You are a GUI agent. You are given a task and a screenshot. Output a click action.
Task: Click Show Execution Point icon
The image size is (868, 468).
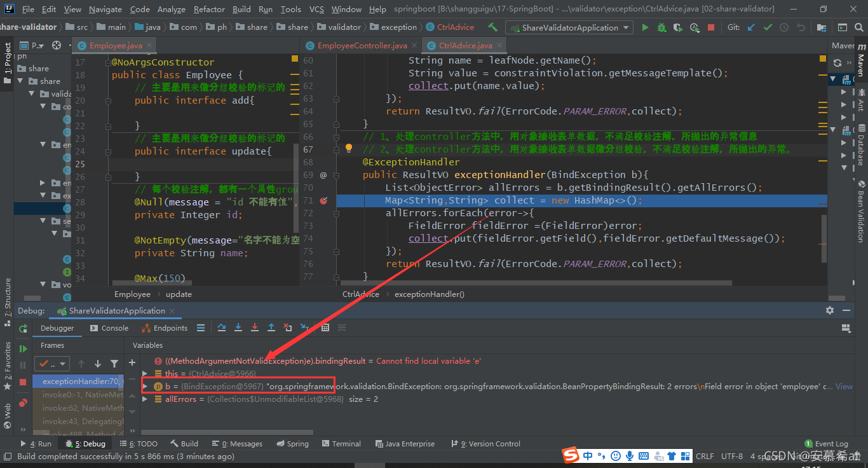(x=201, y=328)
